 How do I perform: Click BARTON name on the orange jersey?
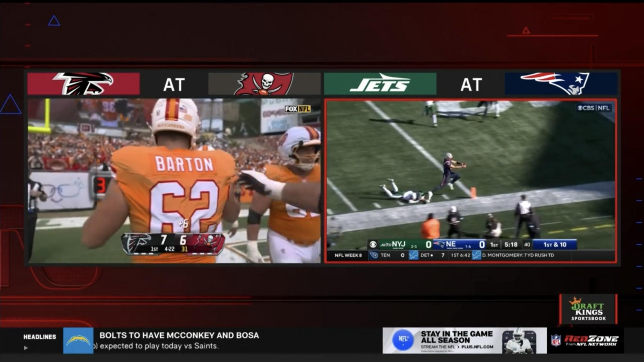[184, 164]
